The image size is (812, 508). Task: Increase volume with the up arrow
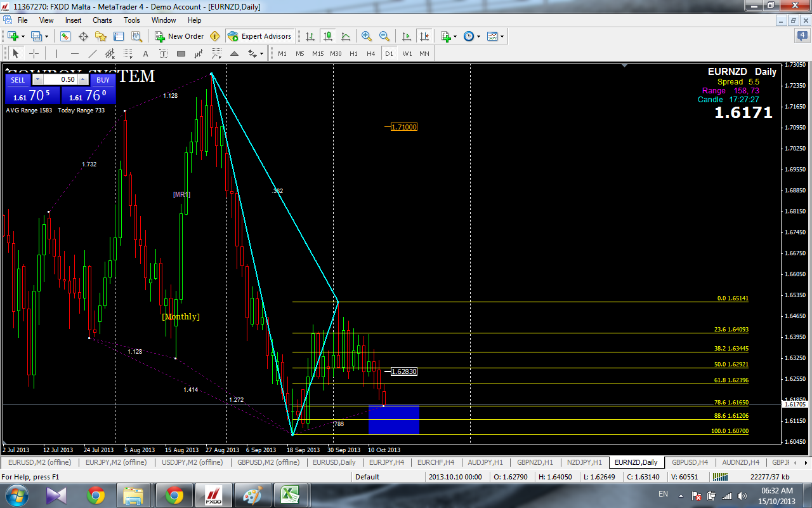[x=83, y=79]
